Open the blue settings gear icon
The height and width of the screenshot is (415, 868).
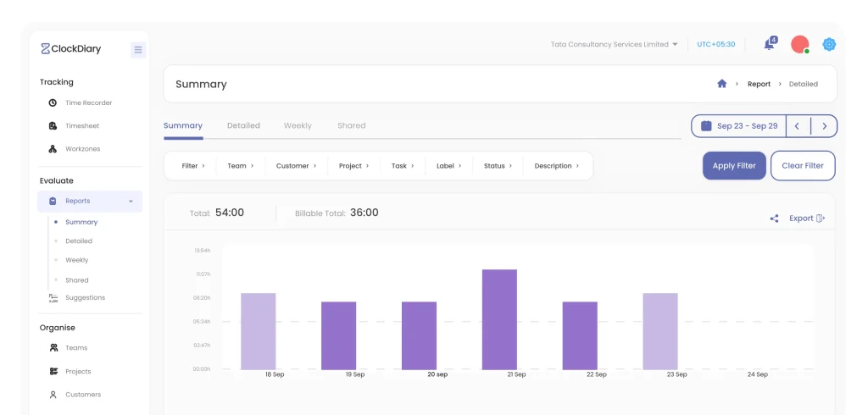click(829, 44)
